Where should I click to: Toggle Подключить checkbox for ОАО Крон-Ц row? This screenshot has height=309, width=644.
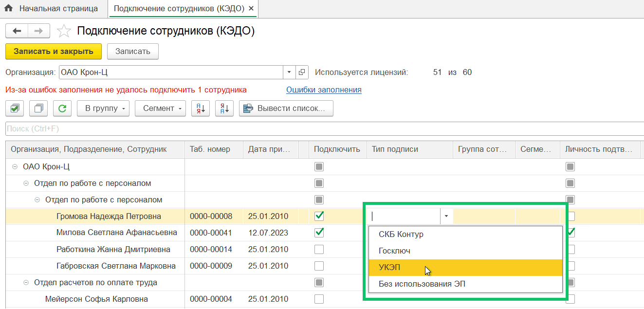point(319,167)
